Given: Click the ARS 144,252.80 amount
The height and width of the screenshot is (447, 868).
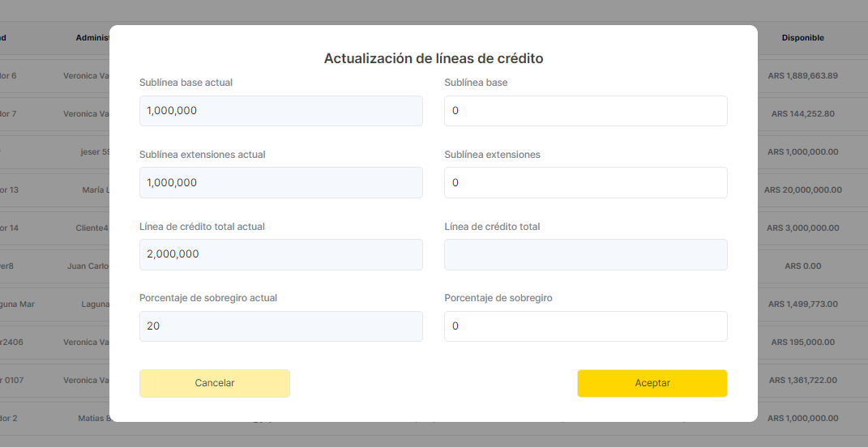Looking at the screenshot, I should pyautogui.click(x=802, y=113).
